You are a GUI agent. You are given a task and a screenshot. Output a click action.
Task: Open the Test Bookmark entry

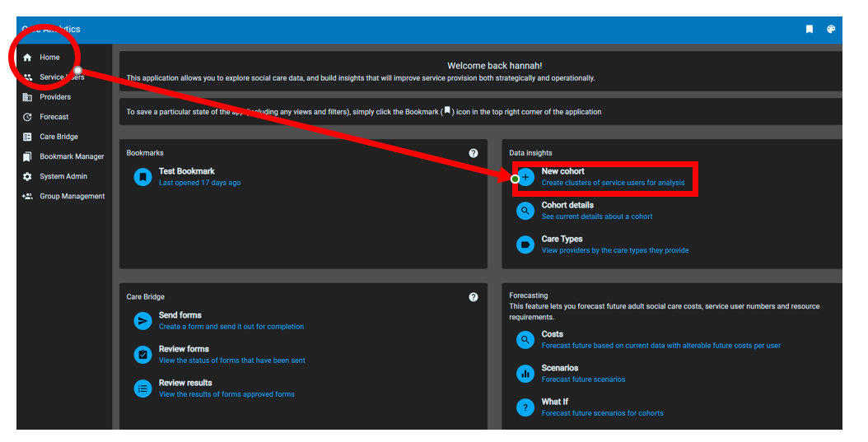click(187, 171)
